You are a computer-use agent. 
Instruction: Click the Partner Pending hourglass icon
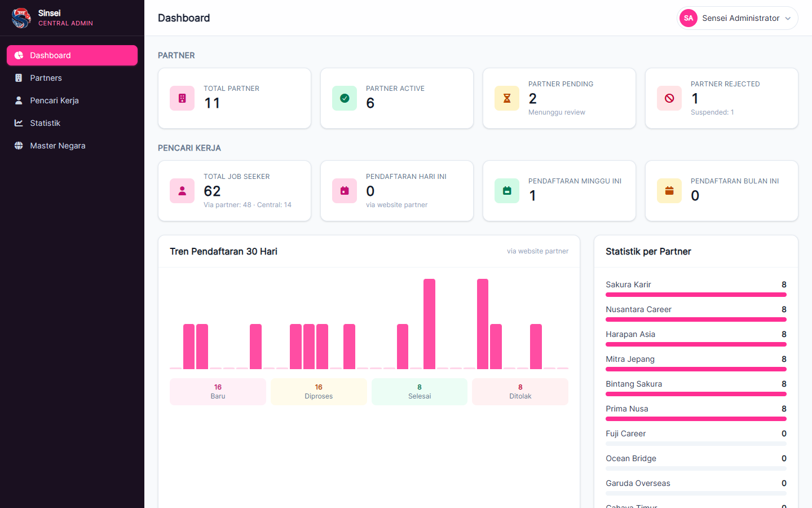point(507,98)
